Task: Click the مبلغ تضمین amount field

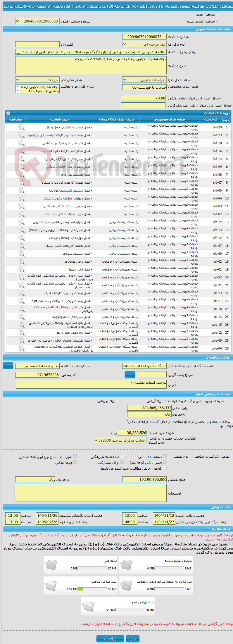Action: 144,479
